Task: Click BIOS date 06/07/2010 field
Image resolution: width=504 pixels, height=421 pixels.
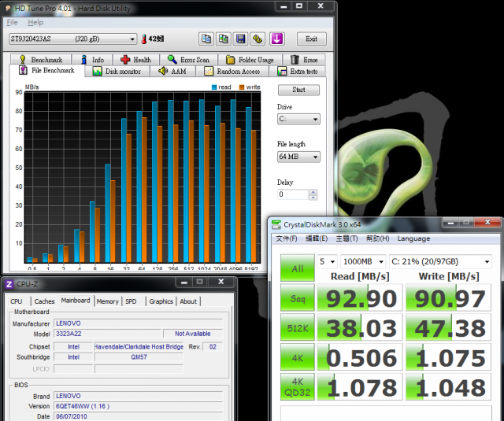Action: (139, 416)
